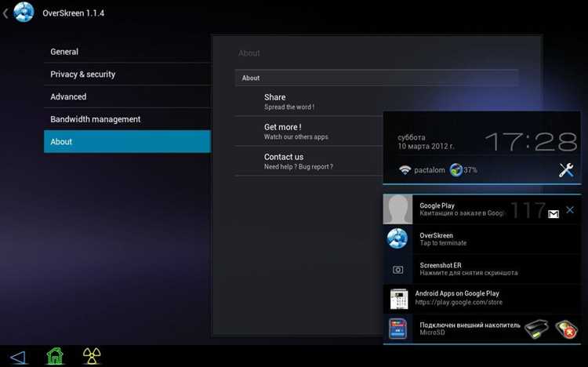
Task: Tap the contact avatar on Google Play notification
Action: tap(397, 209)
